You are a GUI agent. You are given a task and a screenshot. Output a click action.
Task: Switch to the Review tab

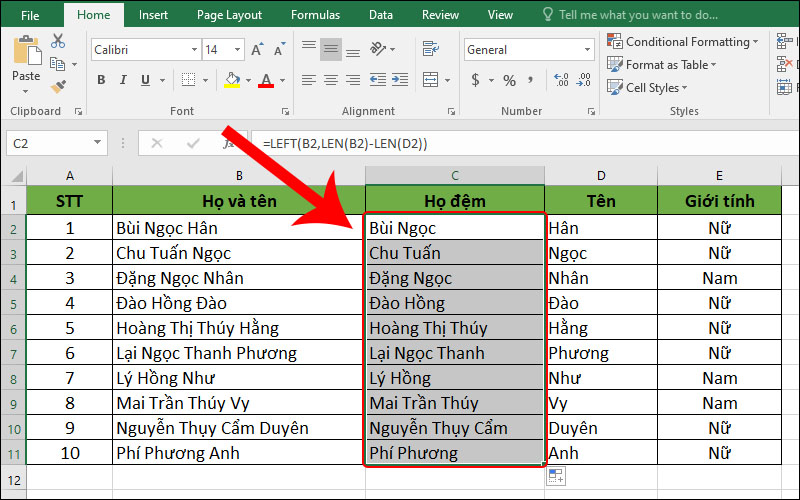coord(440,15)
